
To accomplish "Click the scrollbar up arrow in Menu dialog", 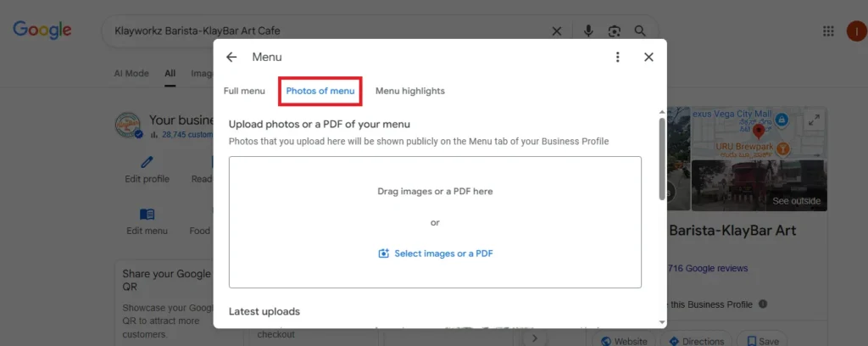I will (x=662, y=112).
